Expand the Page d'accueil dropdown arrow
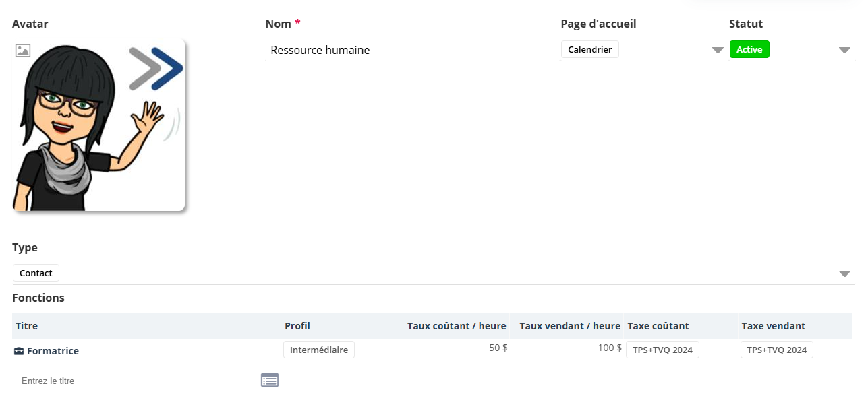Image resolution: width=868 pixels, height=419 pixels. coord(718,50)
